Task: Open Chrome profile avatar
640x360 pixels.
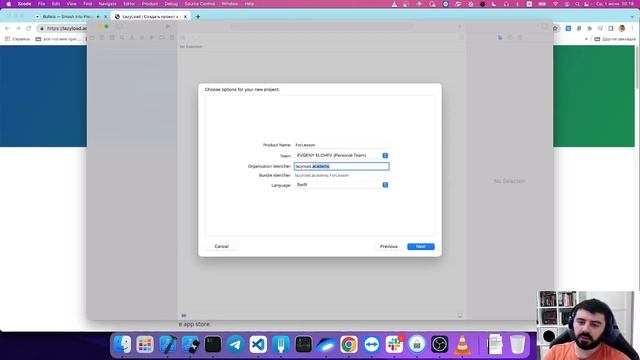Action: pyautogui.click(x=622, y=28)
